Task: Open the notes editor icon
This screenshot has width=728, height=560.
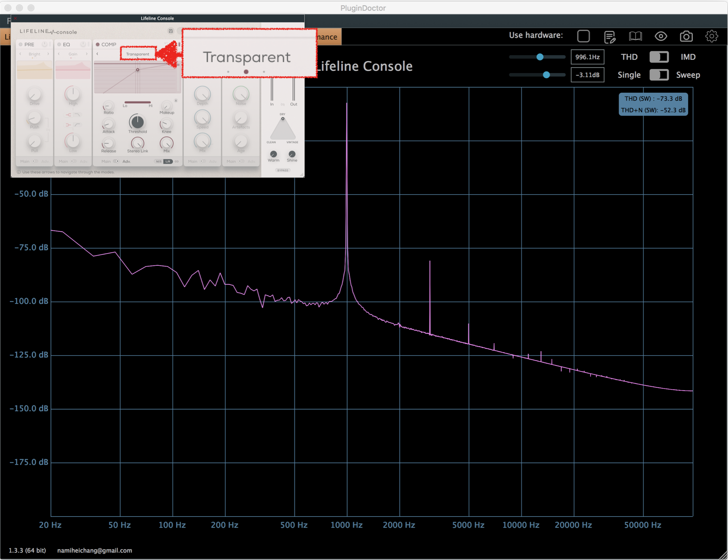Action: click(x=609, y=37)
